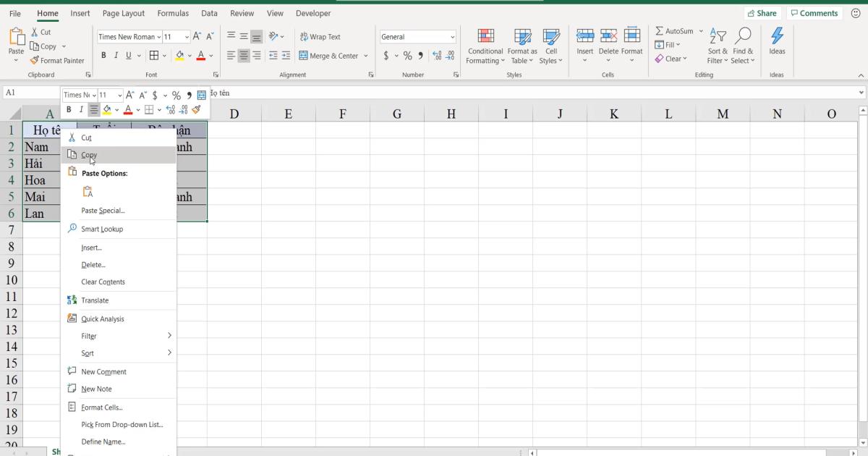Click the Percent Style icon
Image resolution: width=868 pixels, height=456 pixels.
tap(407, 55)
